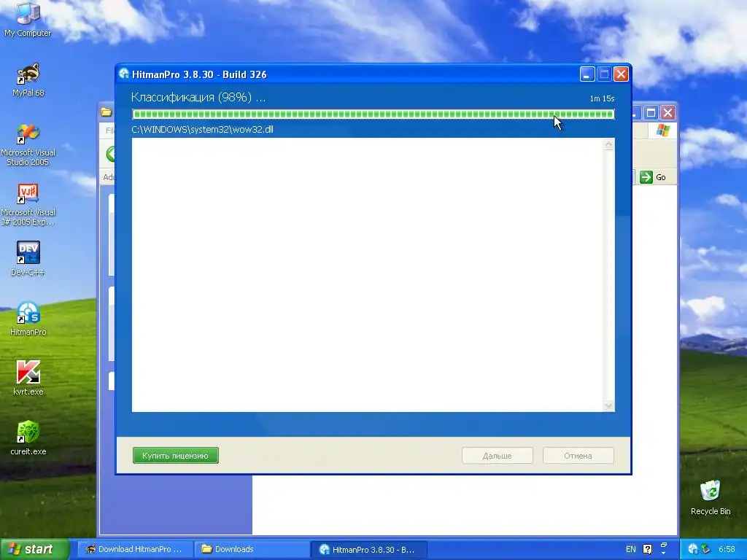Close the HitmanPro window
747x560 pixels.
point(621,74)
